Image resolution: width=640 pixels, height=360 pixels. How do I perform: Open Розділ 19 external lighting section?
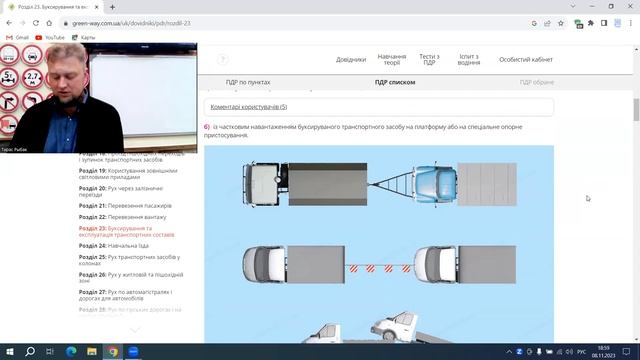128,174
